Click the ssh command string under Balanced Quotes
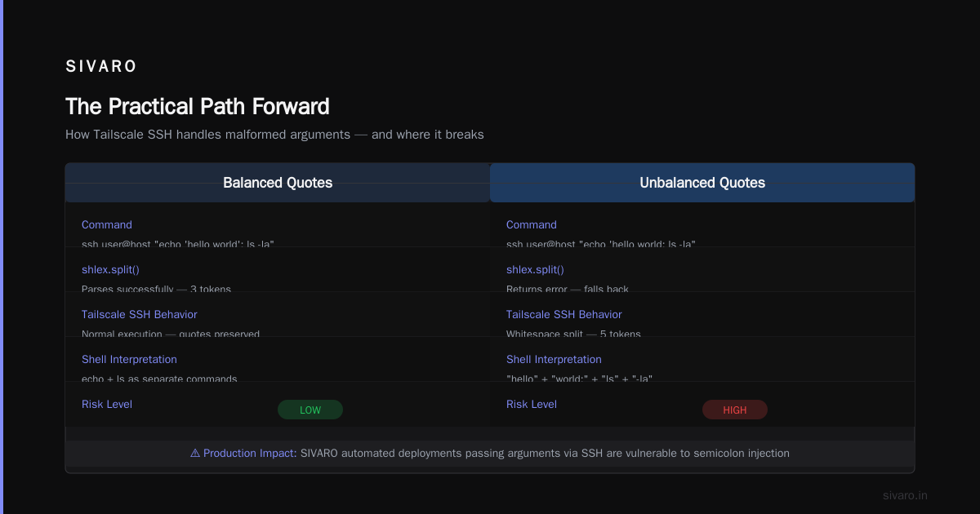980x514 pixels. pyautogui.click(x=177, y=244)
